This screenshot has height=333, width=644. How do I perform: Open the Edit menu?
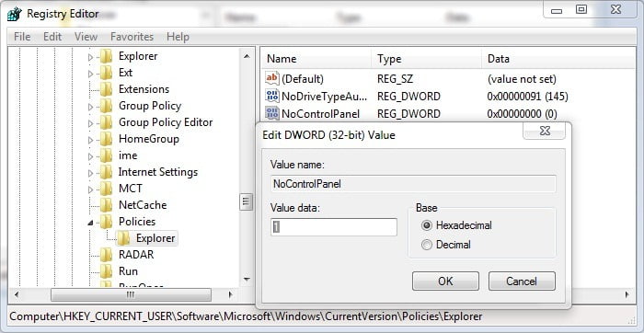point(52,37)
